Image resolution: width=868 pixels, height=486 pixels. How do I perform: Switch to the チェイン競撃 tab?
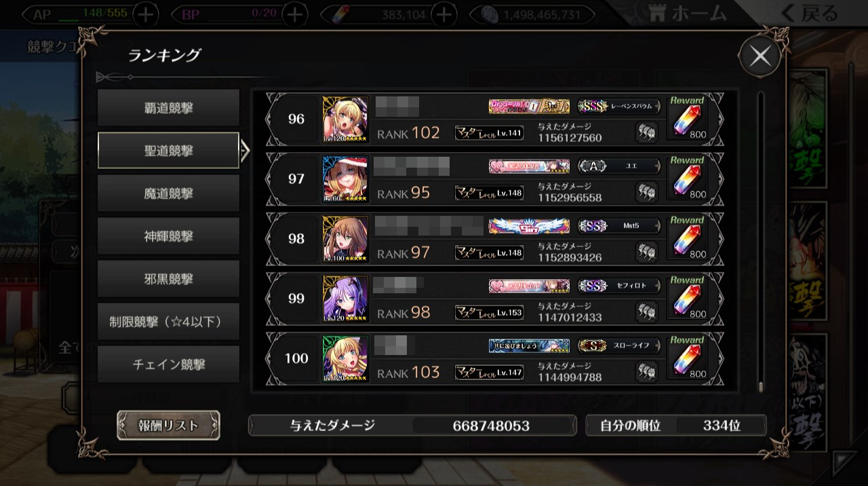coord(168,364)
